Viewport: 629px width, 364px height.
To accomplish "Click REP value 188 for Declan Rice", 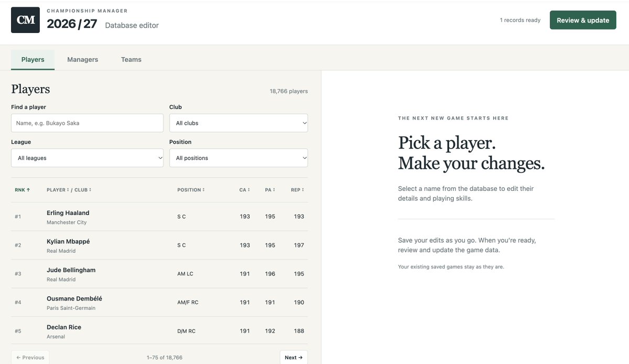I will [299, 331].
